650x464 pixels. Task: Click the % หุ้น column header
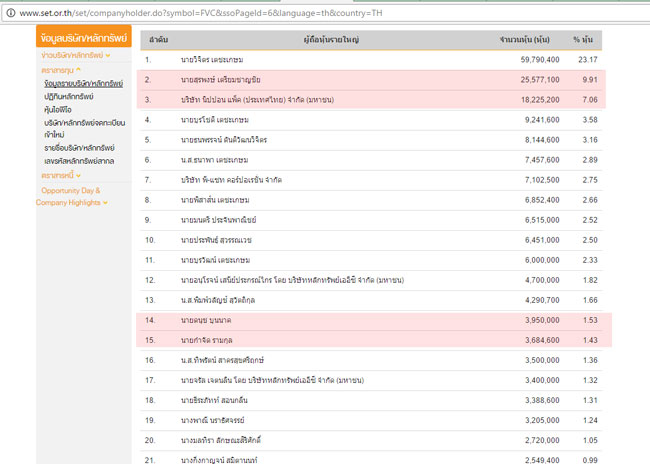pyautogui.click(x=583, y=38)
